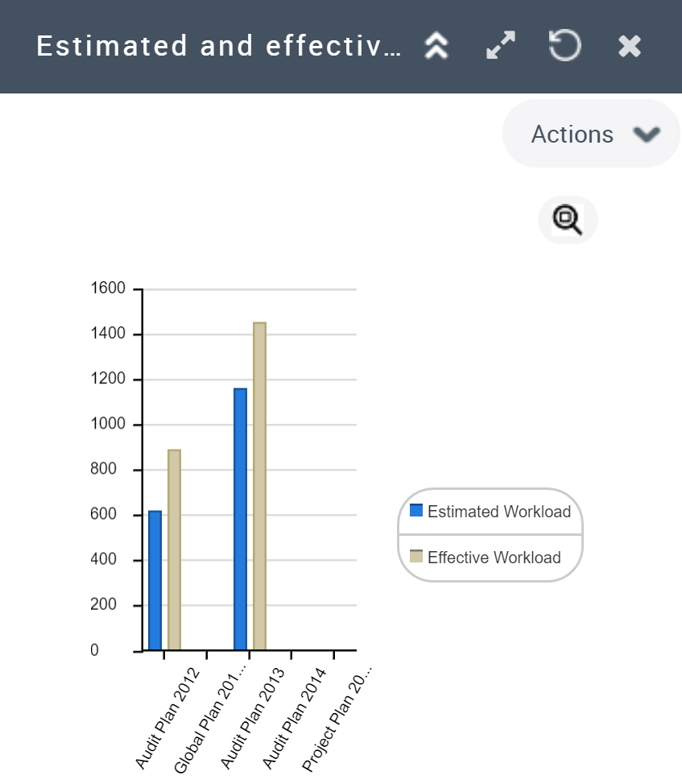Collapse the chart panel with double chevron
The height and width of the screenshot is (784, 682).
tap(436, 46)
